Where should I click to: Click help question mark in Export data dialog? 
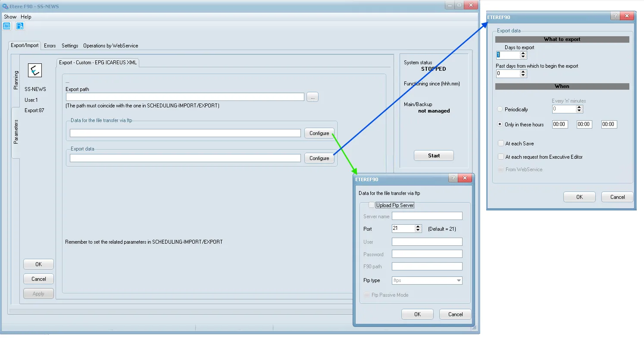point(615,16)
